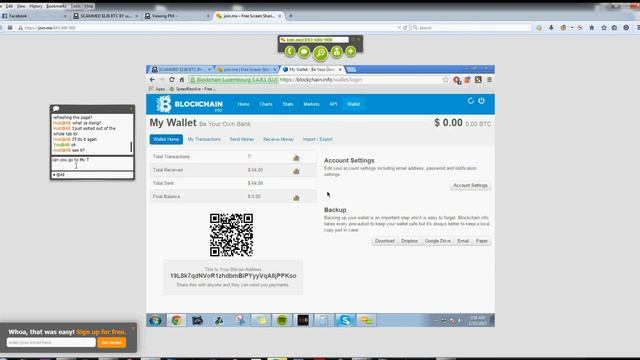Switch to the Send Money tab
This screenshot has width=640, height=360.
[x=242, y=139]
